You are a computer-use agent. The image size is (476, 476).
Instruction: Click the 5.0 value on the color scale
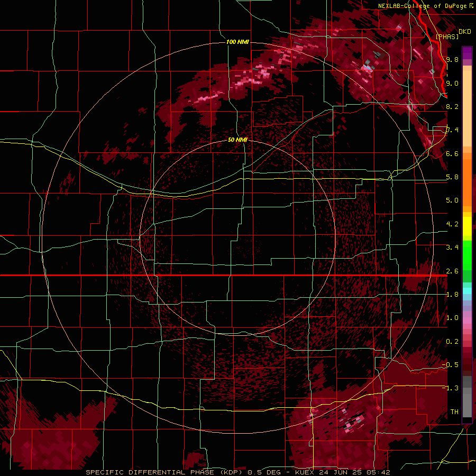click(x=452, y=200)
